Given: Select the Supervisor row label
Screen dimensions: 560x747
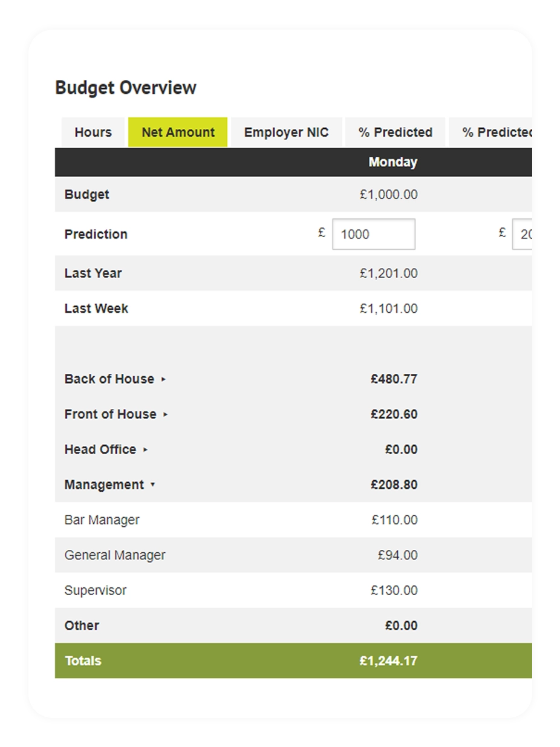Looking at the screenshot, I should 96,590.
